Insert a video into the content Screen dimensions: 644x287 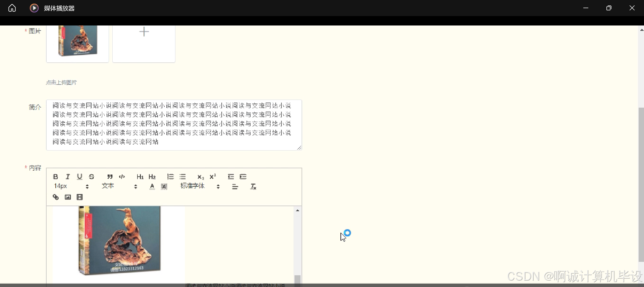tap(79, 197)
